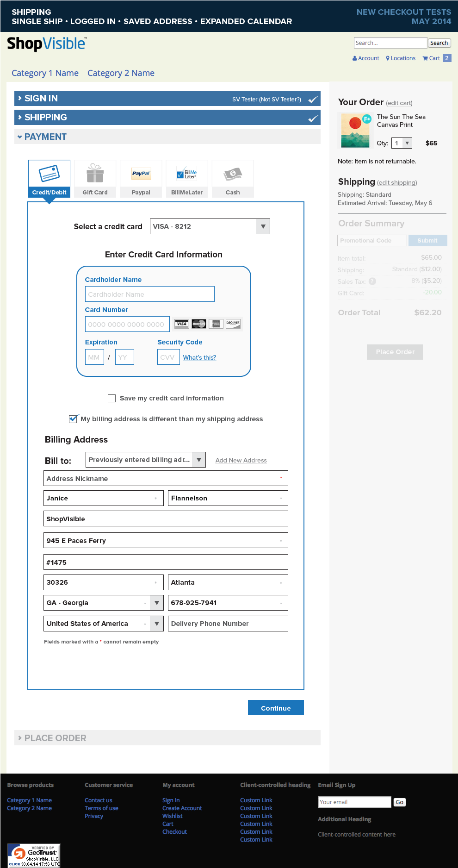Check Save my credit card information
Screen dimensions: 458x868
point(111,398)
